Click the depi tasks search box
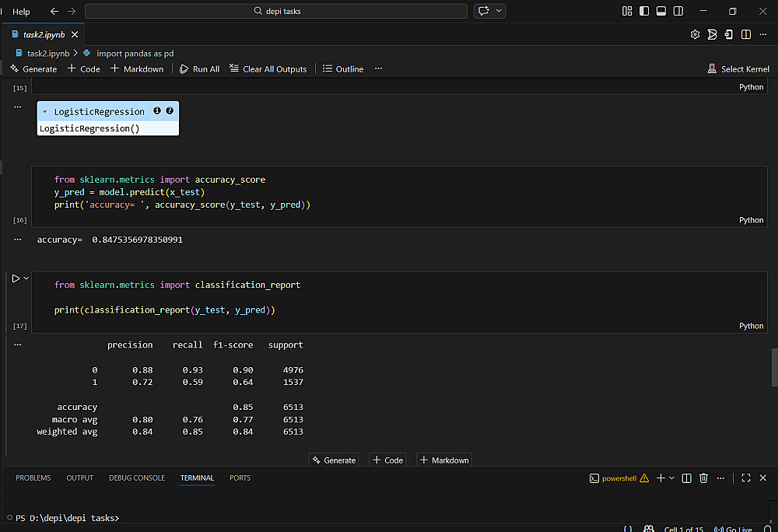Image resolution: width=778 pixels, height=532 pixels. point(276,12)
